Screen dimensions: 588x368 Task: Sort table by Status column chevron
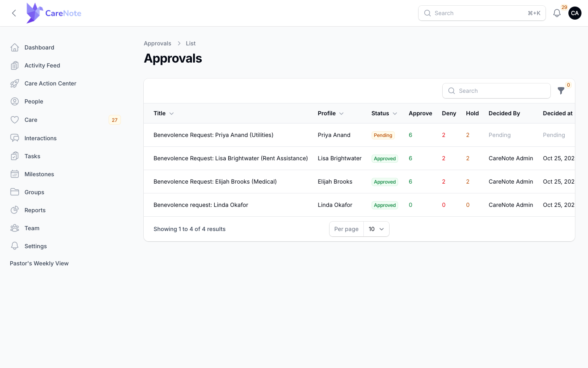395,114
